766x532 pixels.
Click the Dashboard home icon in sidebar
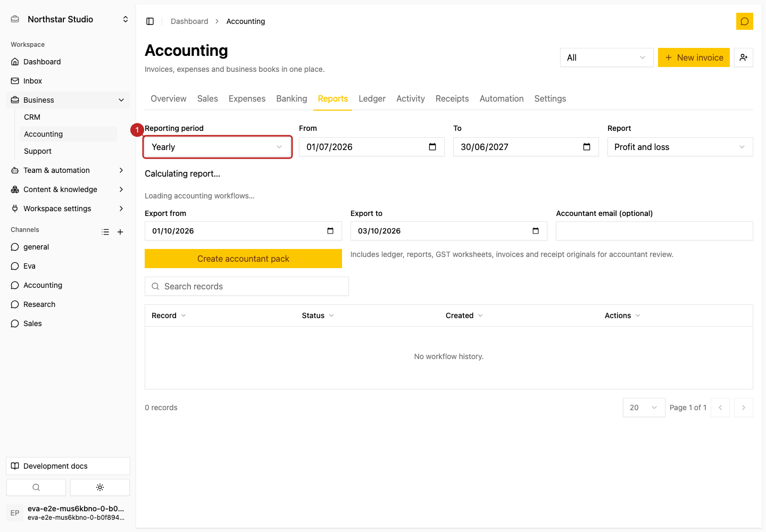tap(15, 62)
